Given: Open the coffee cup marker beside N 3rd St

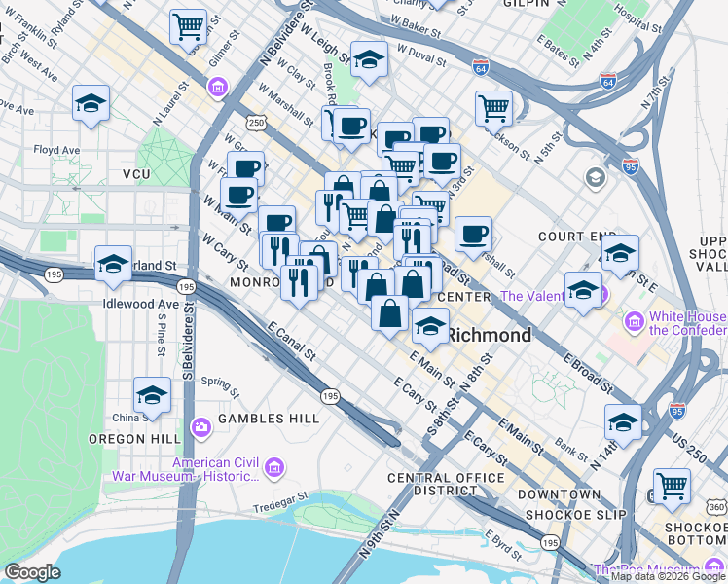Looking at the screenshot, I should click(443, 162).
